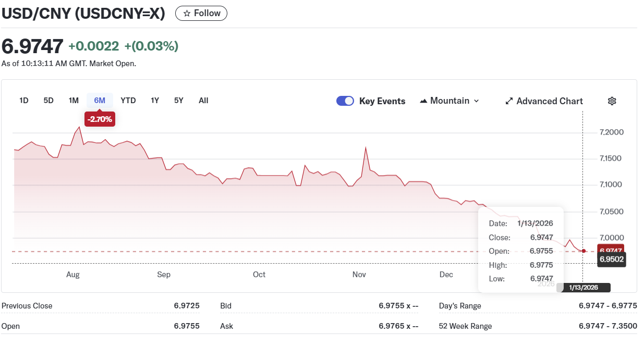Click the early November price spike peak
644x346 pixels.
click(x=366, y=148)
